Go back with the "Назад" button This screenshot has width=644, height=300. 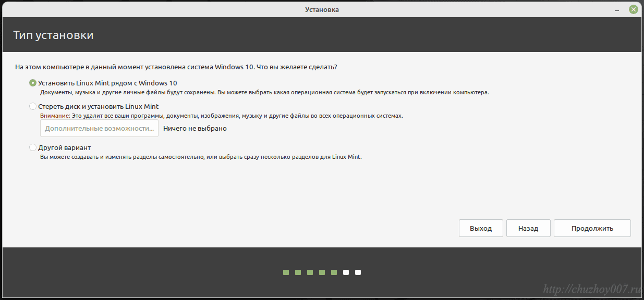pyautogui.click(x=528, y=228)
